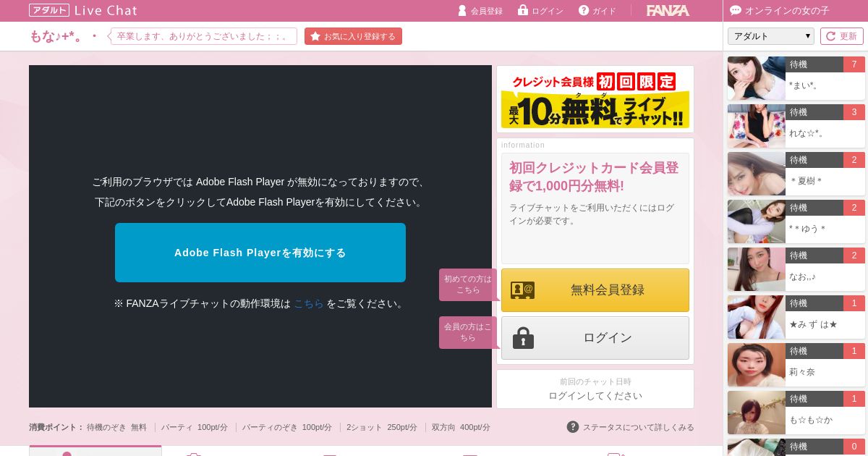Click パーティ 100pt/分 price text
Screen dimensions: 868x456
(x=195, y=428)
